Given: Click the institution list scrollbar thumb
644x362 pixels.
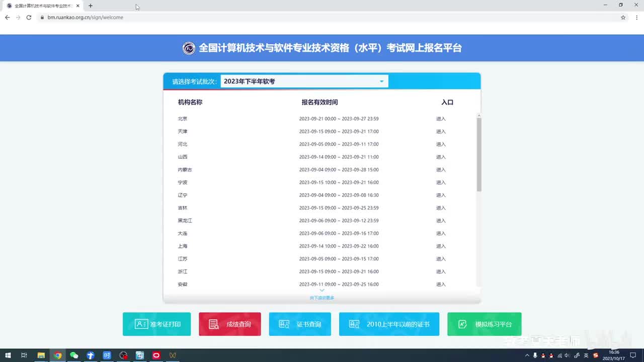Looking at the screenshot, I should coord(479,154).
